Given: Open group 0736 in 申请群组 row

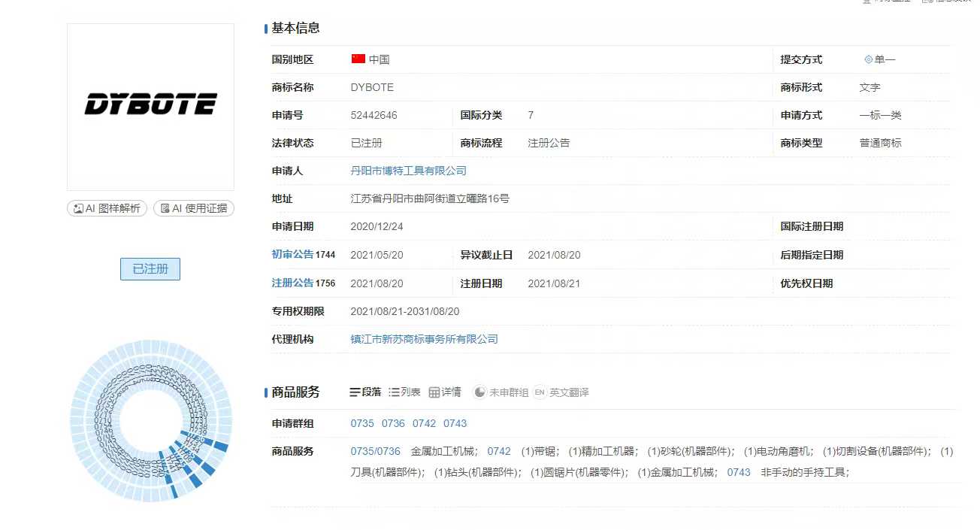Looking at the screenshot, I should (x=393, y=423).
